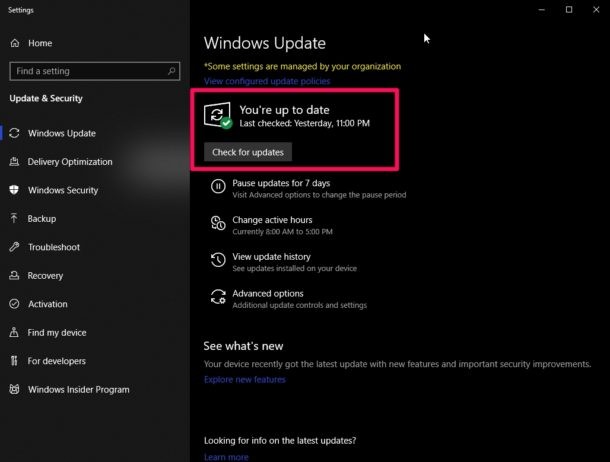The height and width of the screenshot is (462, 610).
Task: Open View update history option
Action: pyautogui.click(x=284, y=262)
